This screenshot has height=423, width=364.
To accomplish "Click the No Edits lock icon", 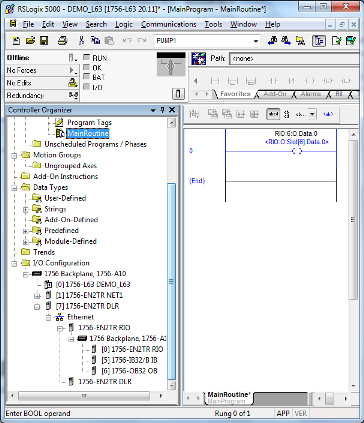I will [x=73, y=83].
